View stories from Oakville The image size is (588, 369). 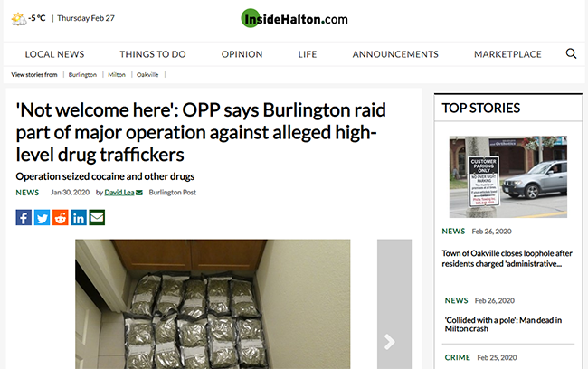pyautogui.click(x=147, y=75)
